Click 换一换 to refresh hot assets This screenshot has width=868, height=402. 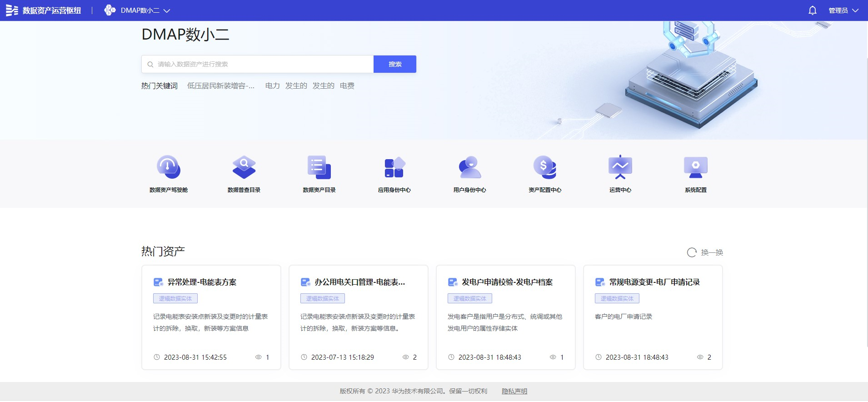[x=712, y=252]
